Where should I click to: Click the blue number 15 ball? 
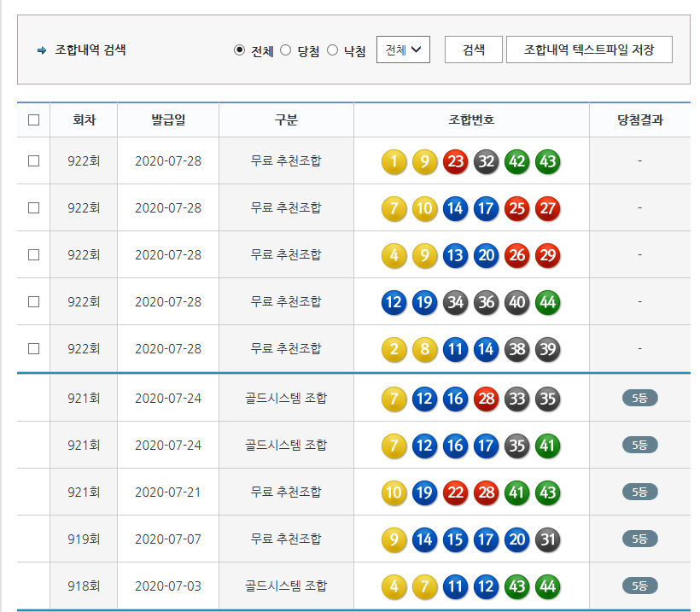pos(456,539)
